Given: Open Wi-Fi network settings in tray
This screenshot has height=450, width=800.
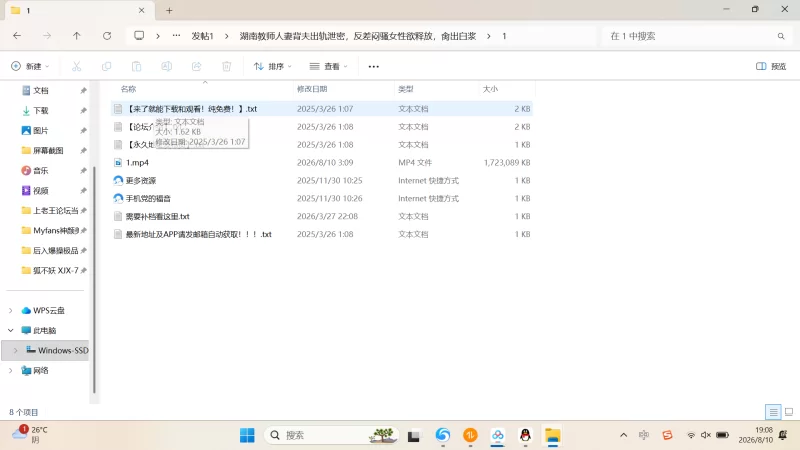Looking at the screenshot, I should [x=691, y=435].
